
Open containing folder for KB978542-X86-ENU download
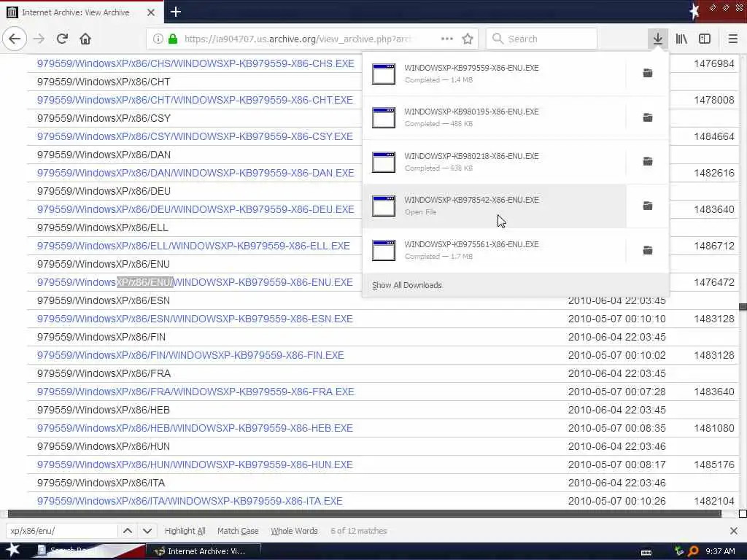[x=648, y=206]
